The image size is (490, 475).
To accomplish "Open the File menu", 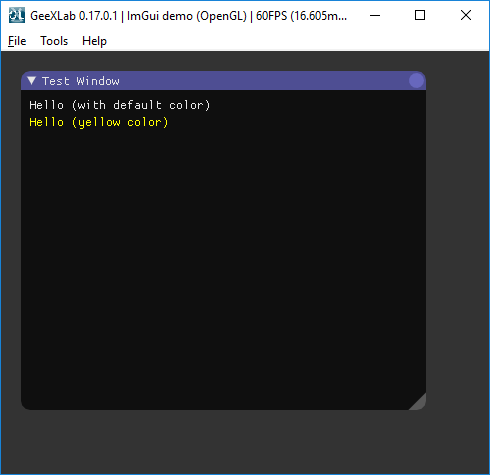I will [x=17, y=41].
